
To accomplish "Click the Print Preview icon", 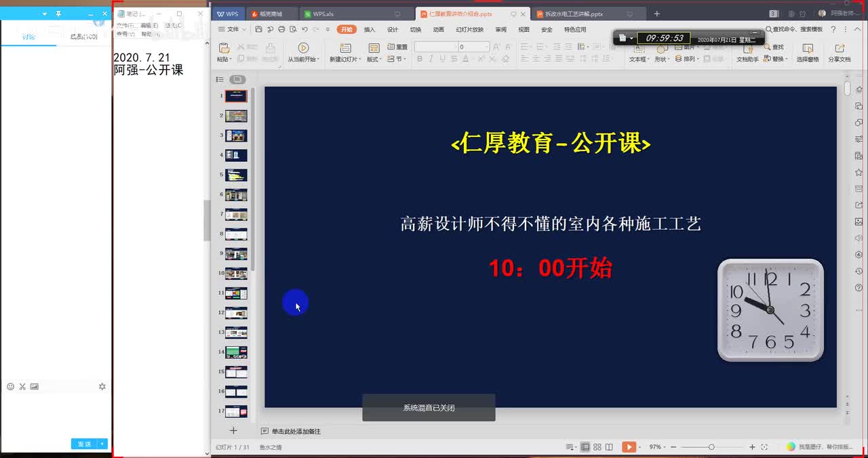I will 293,30.
